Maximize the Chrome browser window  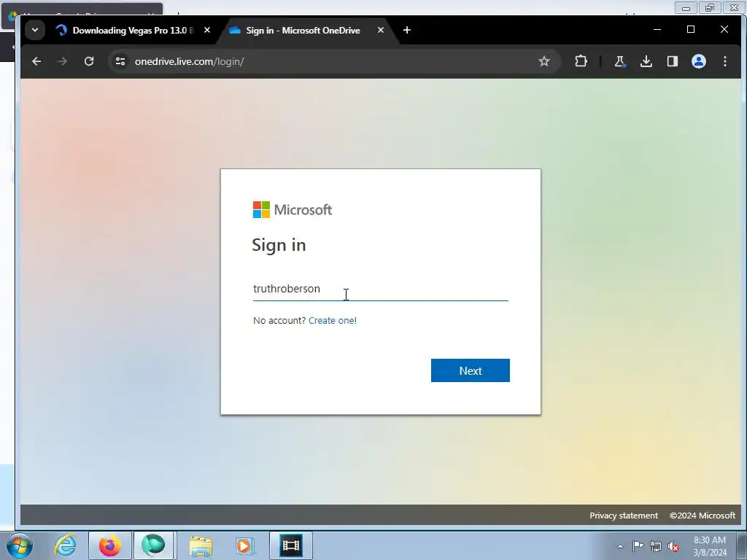click(x=691, y=29)
